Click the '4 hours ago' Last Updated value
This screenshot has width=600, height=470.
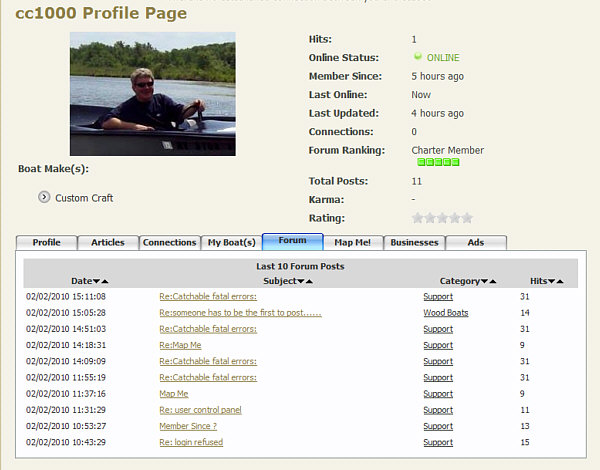[437, 113]
